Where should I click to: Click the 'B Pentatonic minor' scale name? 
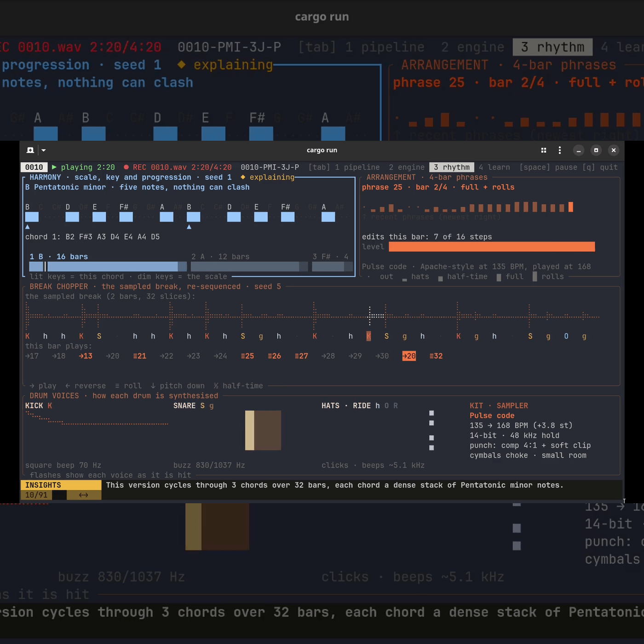(65, 187)
